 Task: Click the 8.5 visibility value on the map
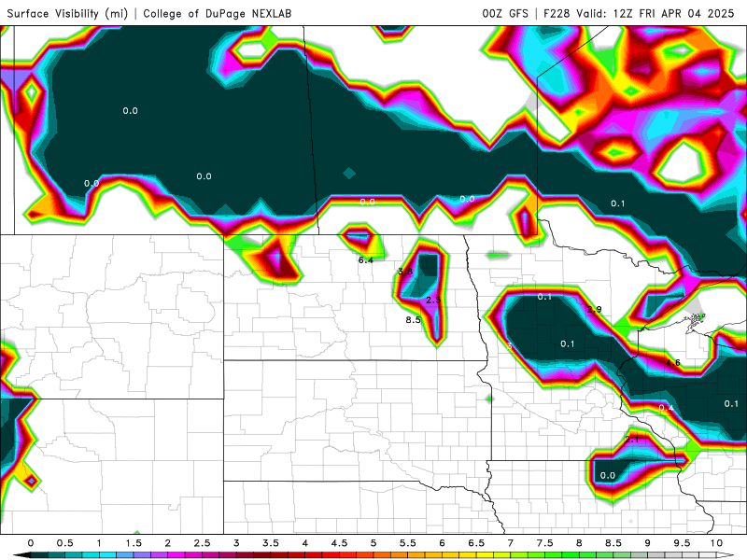[x=413, y=319]
